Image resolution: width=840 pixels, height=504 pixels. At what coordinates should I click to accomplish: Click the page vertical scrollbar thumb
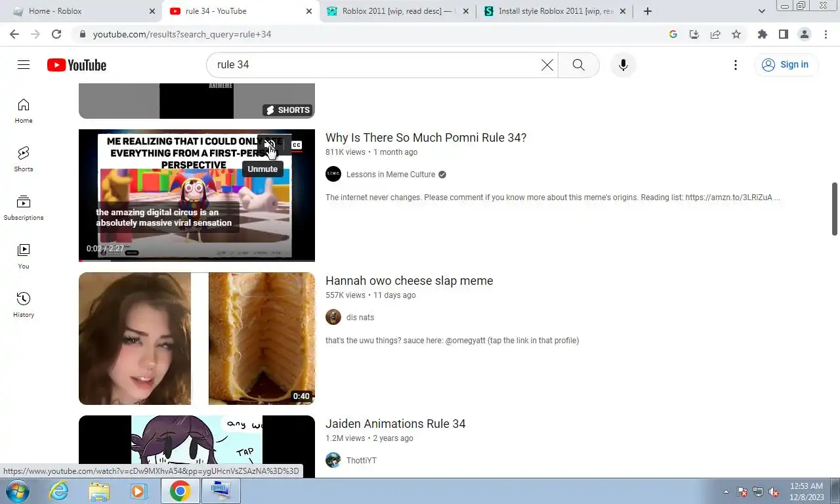point(835,209)
